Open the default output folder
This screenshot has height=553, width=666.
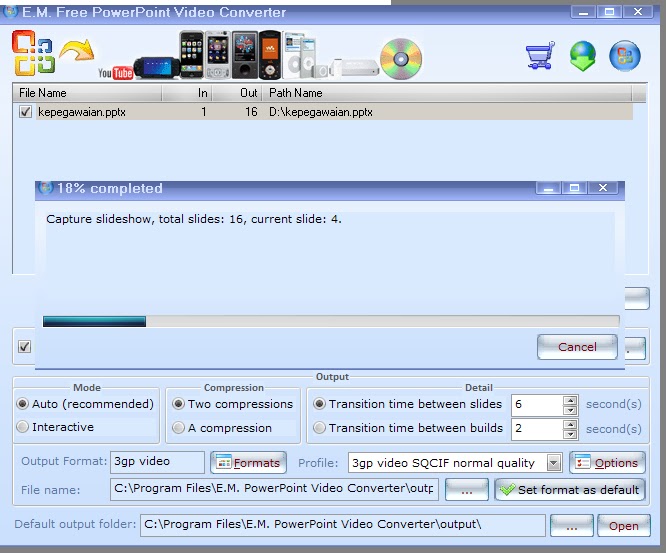(624, 526)
